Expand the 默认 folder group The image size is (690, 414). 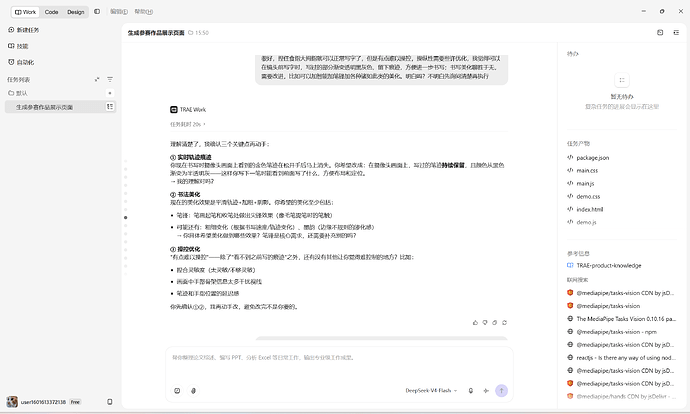pyautogui.click(x=18, y=93)
